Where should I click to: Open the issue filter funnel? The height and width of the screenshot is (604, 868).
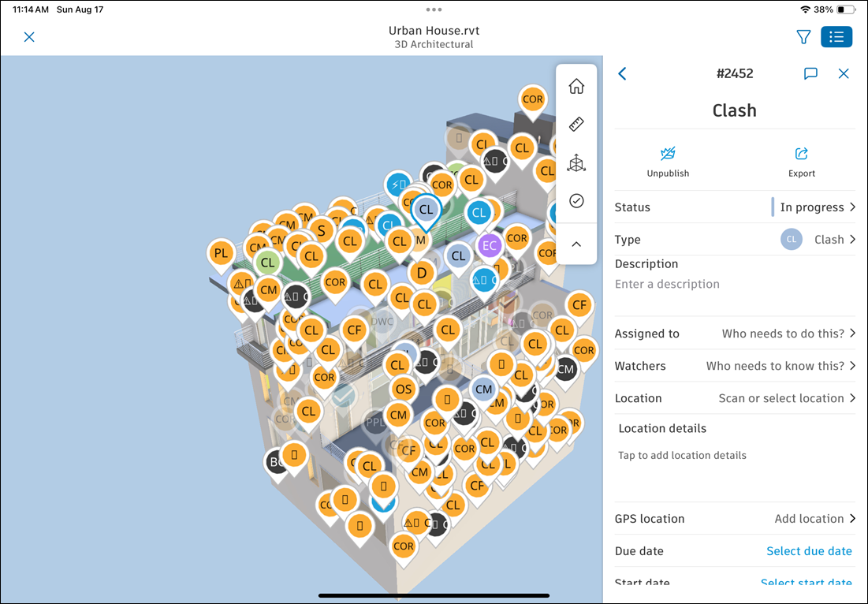point(803,37)
